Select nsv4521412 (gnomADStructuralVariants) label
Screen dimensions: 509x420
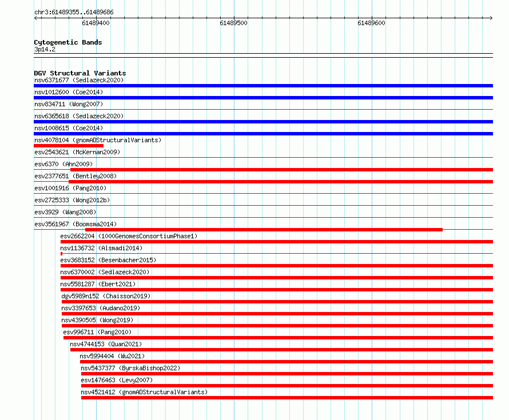pos(144,392)
